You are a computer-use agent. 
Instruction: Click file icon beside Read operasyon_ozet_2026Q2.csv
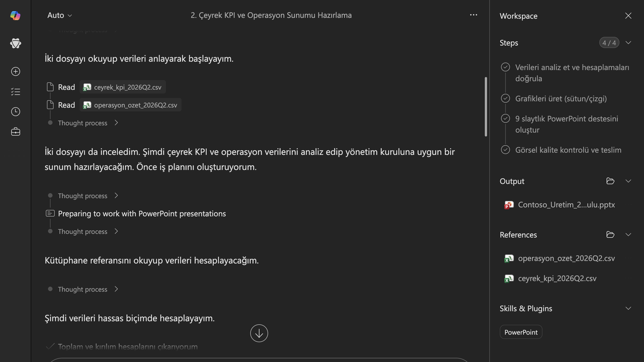point(50,105)
